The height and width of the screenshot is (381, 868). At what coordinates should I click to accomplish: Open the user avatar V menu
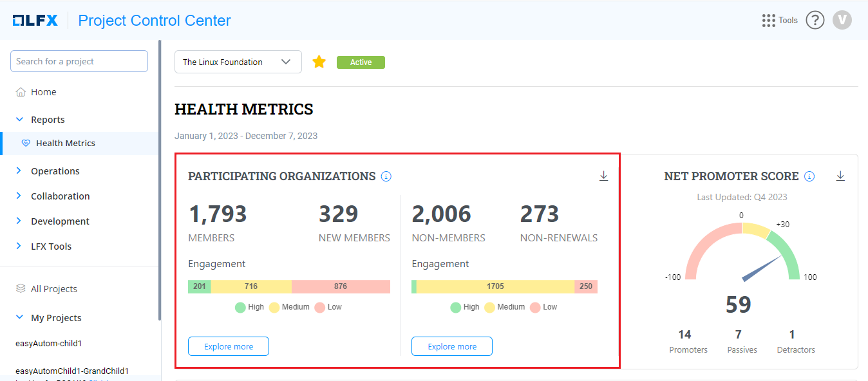[x=842, y=21]
